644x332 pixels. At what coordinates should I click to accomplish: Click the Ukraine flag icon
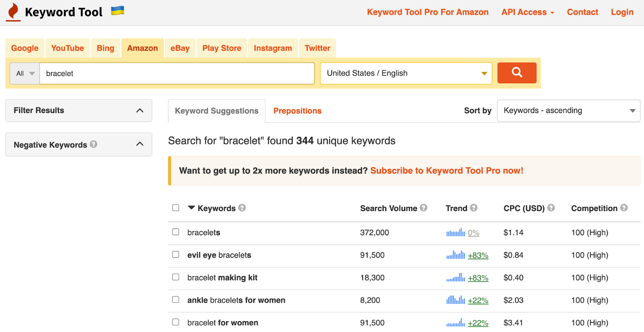118,10
